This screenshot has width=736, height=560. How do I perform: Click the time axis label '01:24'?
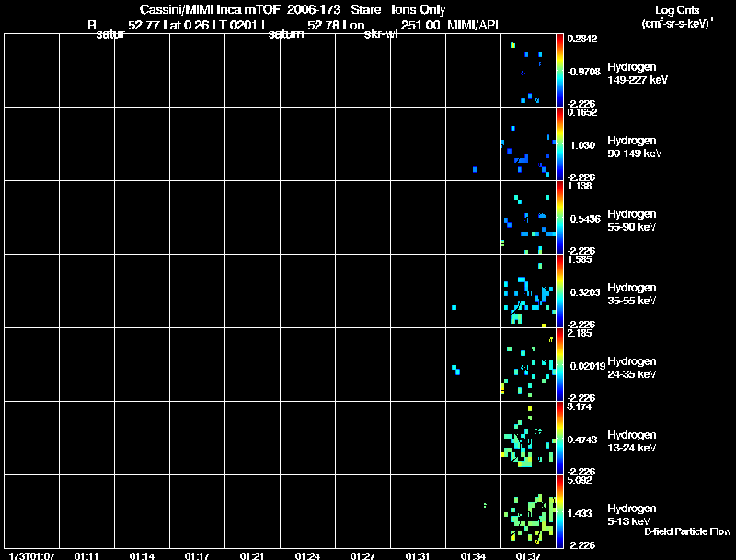307,555
